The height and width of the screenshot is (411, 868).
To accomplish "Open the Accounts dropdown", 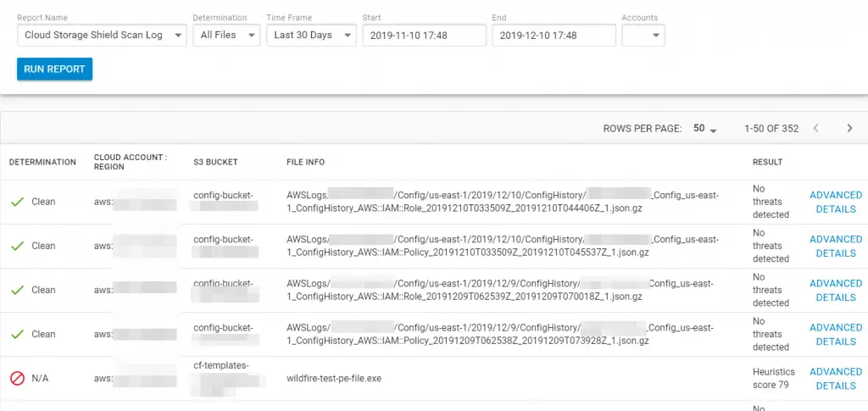I will click(643, 35).
